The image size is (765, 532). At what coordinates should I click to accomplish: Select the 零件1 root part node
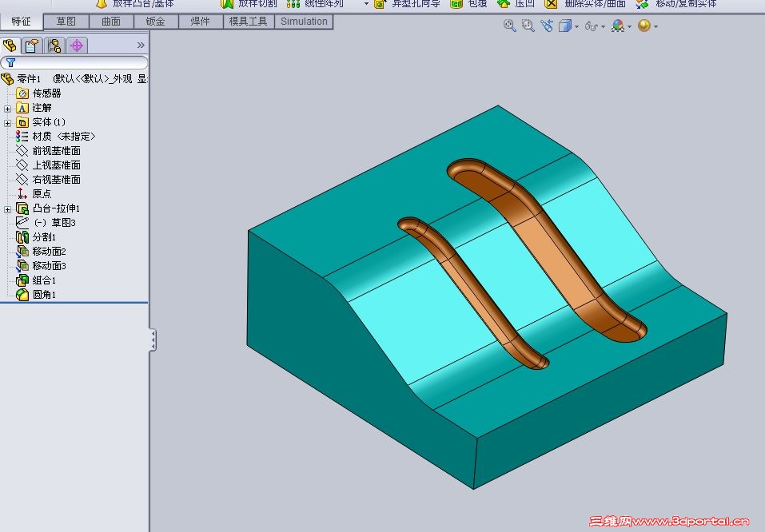point(74,78)
